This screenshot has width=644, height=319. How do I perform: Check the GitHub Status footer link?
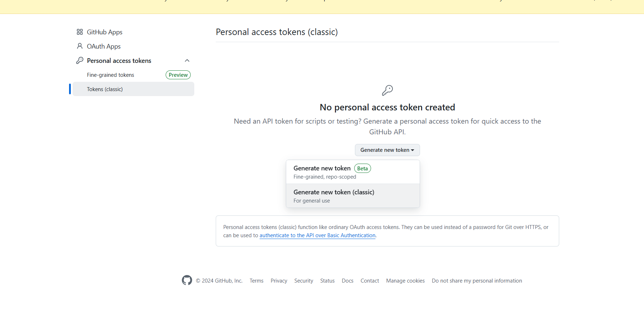click(327, 281)
